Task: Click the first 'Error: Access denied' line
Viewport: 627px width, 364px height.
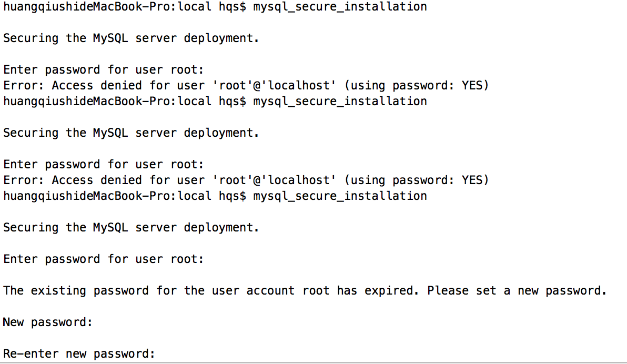Action: 246,86
